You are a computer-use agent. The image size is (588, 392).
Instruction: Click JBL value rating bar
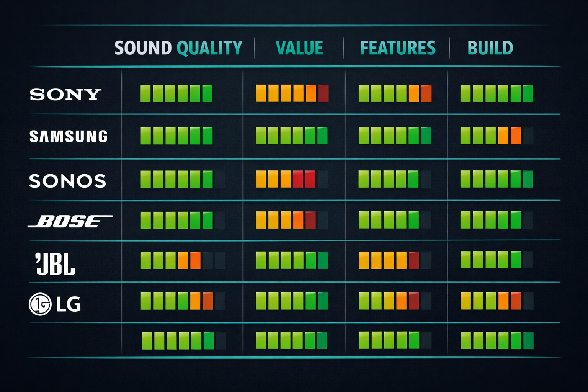[292, 260]
